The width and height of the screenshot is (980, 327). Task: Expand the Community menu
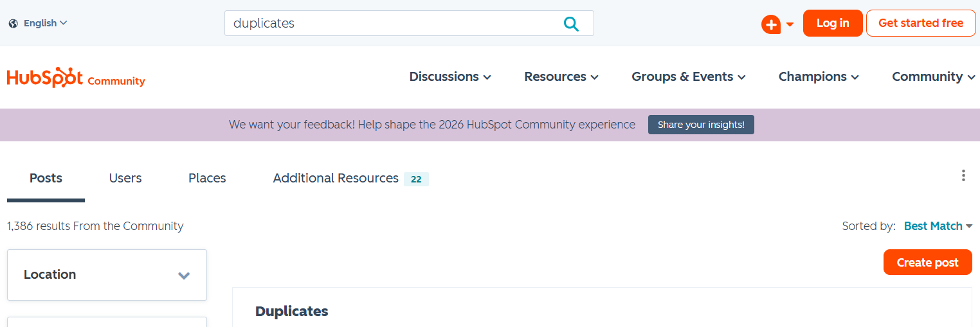click(x=933, y=76)
